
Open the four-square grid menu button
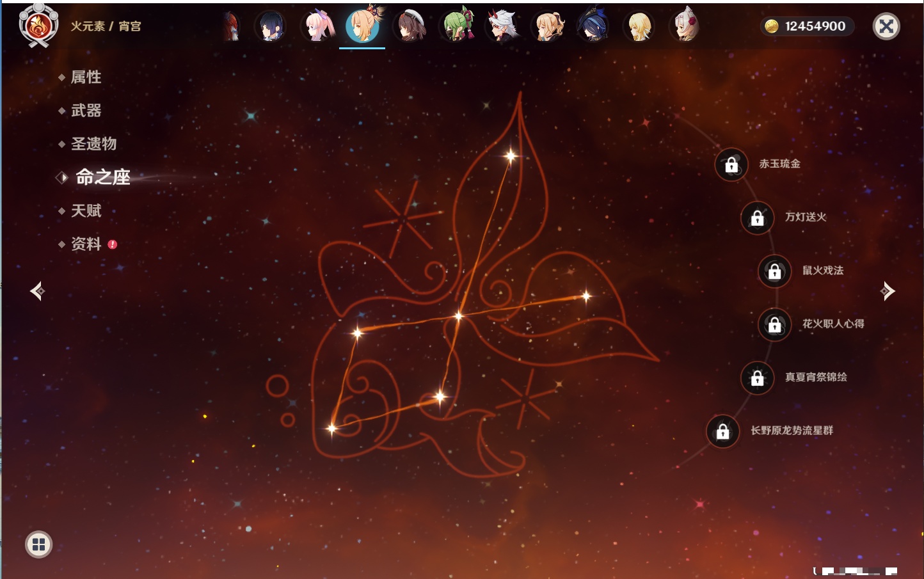38,544
